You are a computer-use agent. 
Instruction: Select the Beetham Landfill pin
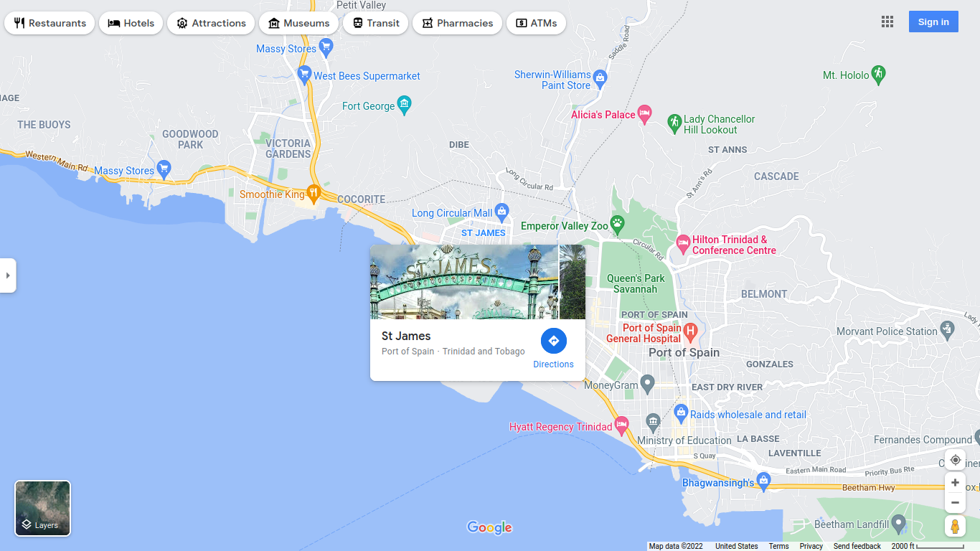(898, 523)
